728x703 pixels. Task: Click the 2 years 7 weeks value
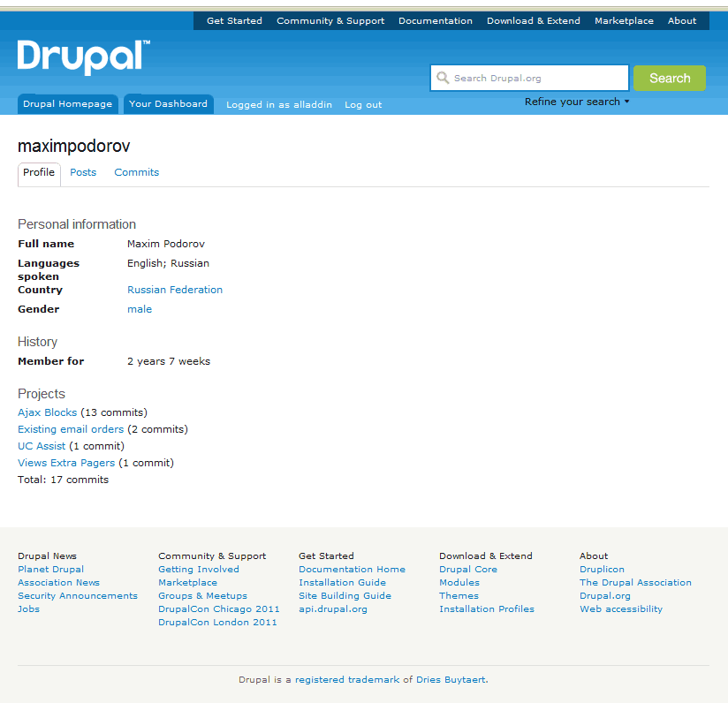point(169,361)
